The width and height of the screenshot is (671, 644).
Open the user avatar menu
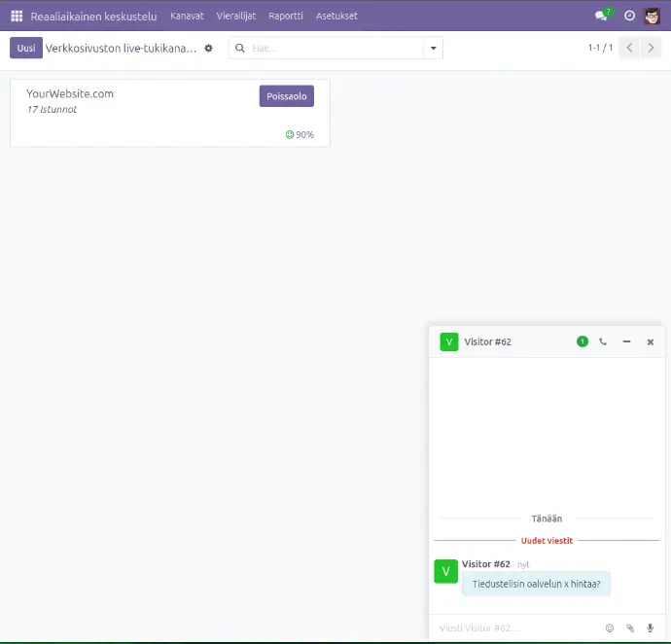point(653,16)
